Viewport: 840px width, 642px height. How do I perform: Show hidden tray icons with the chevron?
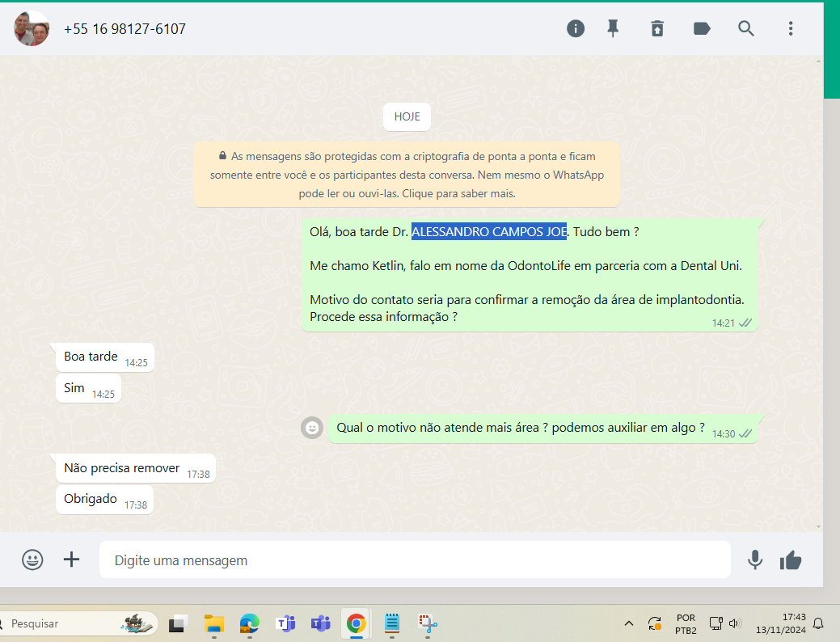coord(629,623)
